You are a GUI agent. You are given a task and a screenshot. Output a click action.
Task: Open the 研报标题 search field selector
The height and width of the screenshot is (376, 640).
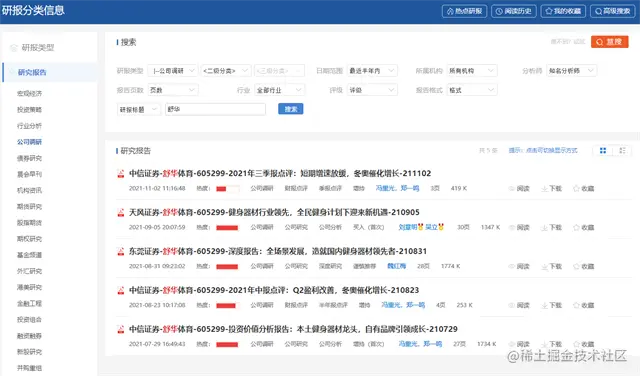139,109
